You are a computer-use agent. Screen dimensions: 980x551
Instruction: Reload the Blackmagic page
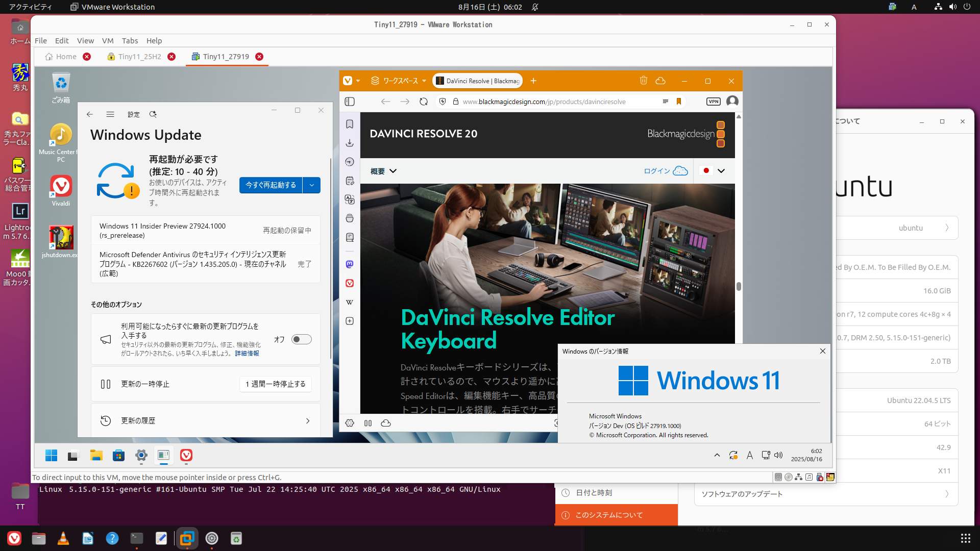424,102
